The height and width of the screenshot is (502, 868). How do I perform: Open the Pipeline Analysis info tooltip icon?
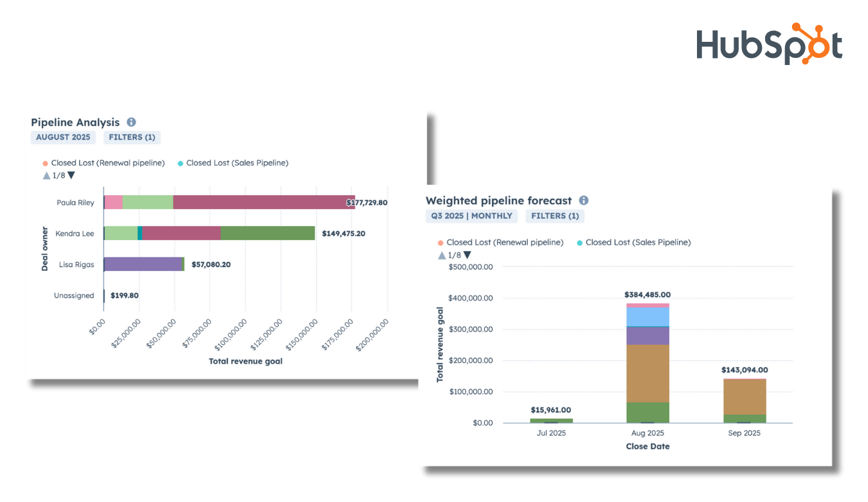tap(131, 122)
